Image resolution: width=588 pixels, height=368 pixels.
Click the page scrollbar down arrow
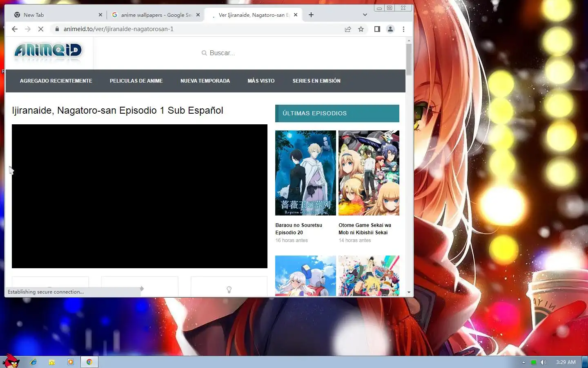(409, 292)
